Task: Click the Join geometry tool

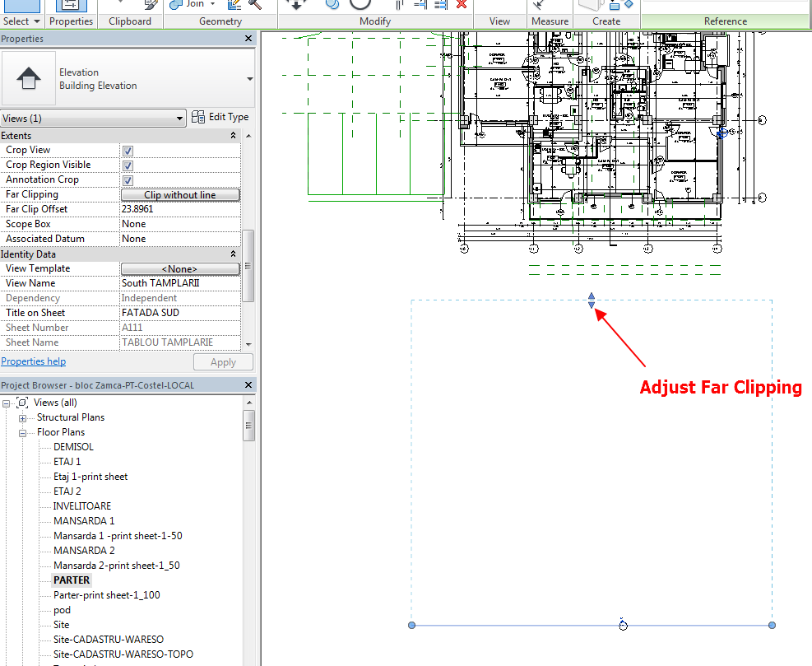Action: click(188, 4)
